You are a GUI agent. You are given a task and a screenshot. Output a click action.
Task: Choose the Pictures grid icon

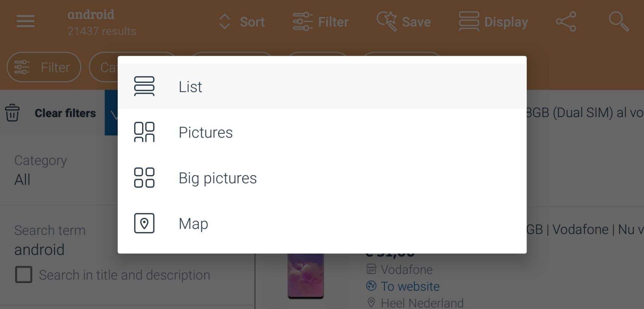tap(144, 132)
